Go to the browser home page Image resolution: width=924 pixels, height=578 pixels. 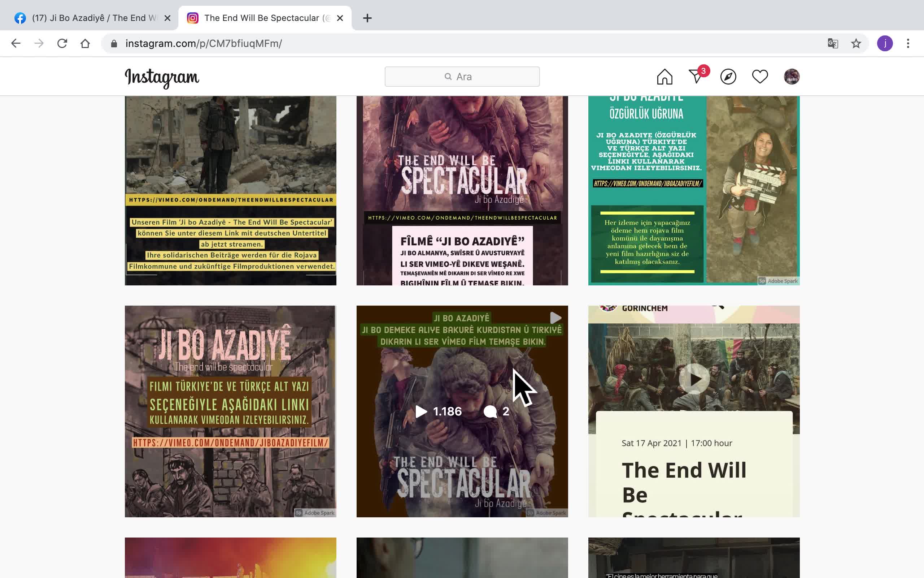click(85, 43)
